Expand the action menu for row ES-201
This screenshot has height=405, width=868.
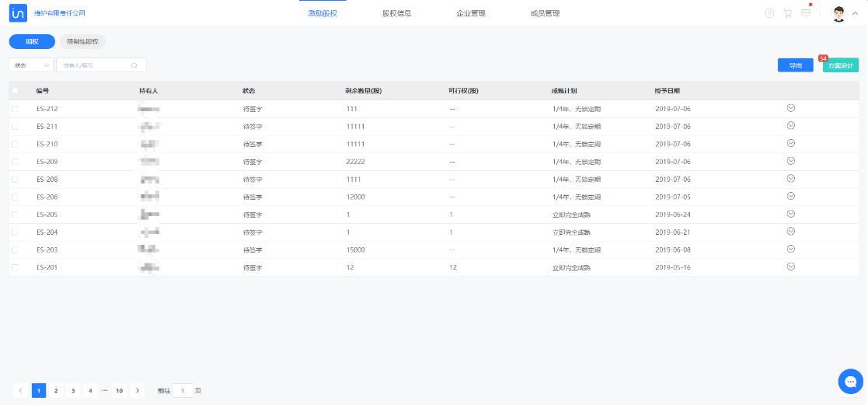click(791, 267)
